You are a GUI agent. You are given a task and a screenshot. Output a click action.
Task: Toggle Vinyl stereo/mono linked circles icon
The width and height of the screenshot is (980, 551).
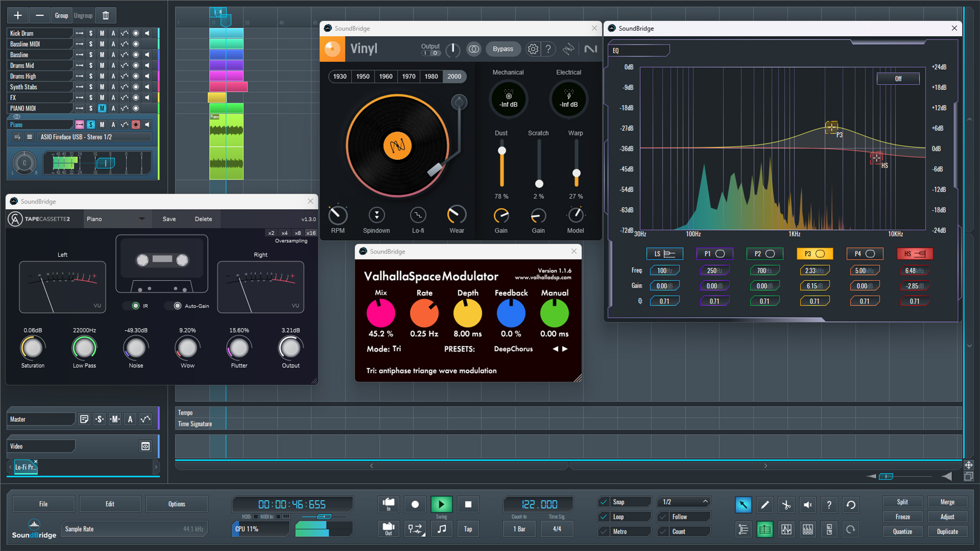(x=474, y=49)
